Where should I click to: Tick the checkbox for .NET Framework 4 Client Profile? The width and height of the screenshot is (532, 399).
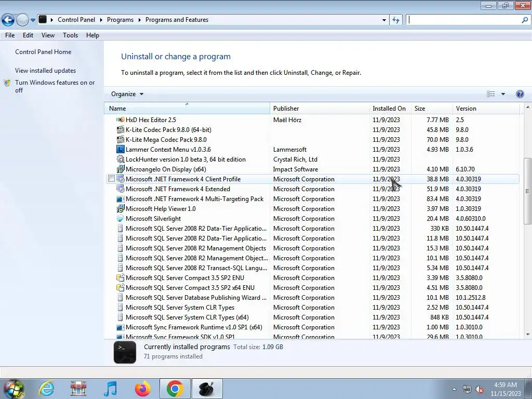coord(111,179)
